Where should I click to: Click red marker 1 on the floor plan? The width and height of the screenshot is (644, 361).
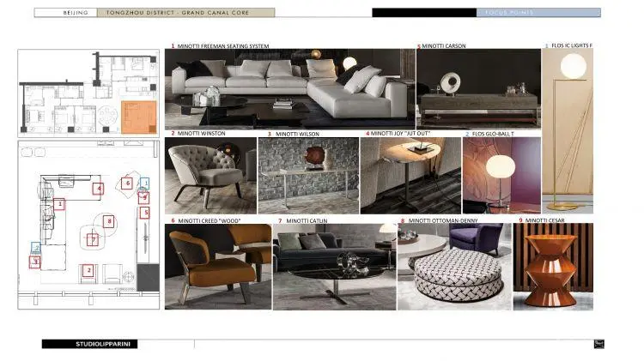coord(59,204)
